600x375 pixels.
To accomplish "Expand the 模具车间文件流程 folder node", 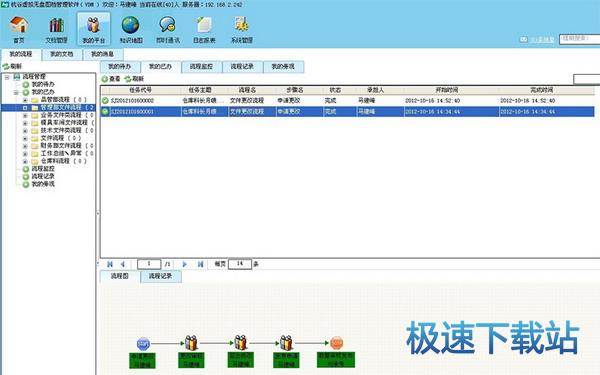I will (x=25, y=123).
